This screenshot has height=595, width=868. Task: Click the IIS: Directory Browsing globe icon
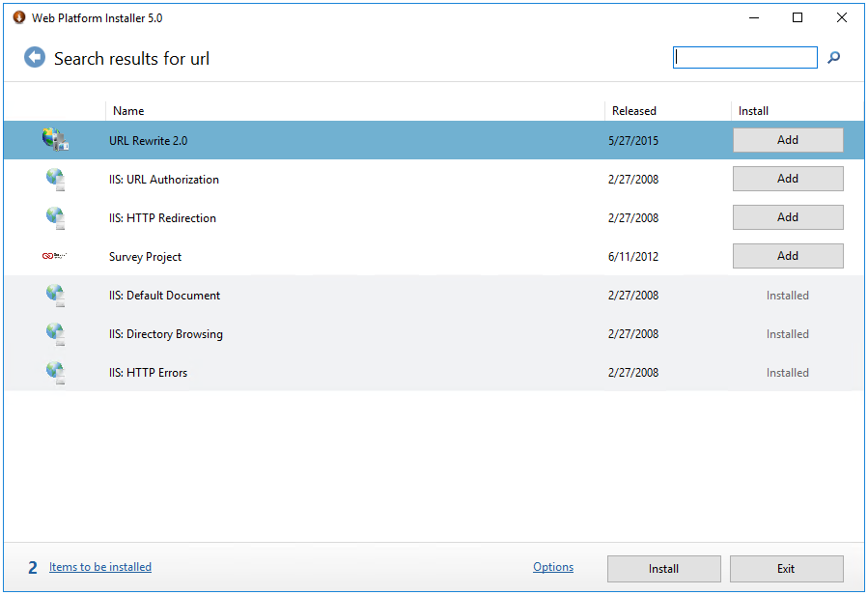pos(55,334)
